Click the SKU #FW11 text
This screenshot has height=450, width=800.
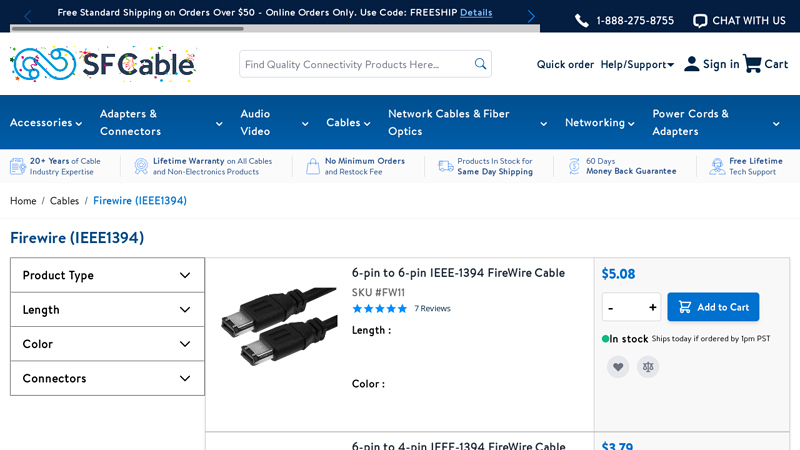[378, 292]
